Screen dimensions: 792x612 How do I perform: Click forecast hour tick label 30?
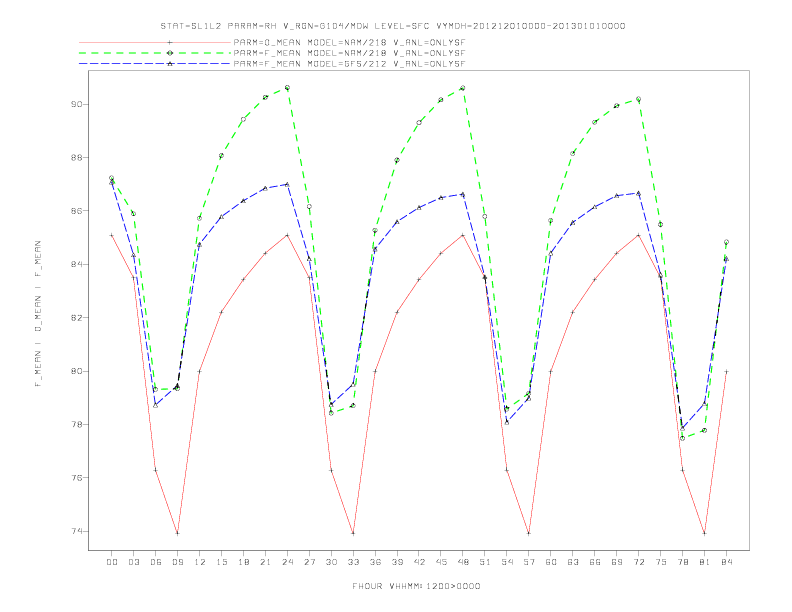coord(331,562)
